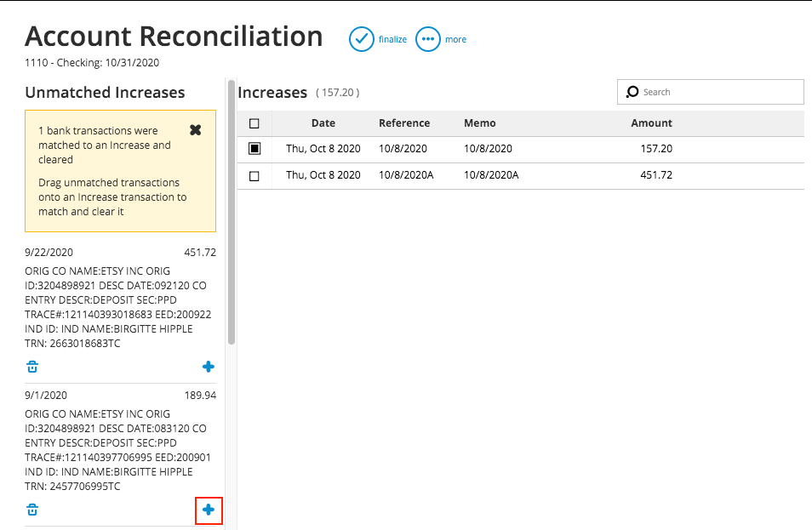Screen dimensions: 812x530
Task: Click the trash icon under the 9/22/2020 transaction
Action: pos(31,366)
